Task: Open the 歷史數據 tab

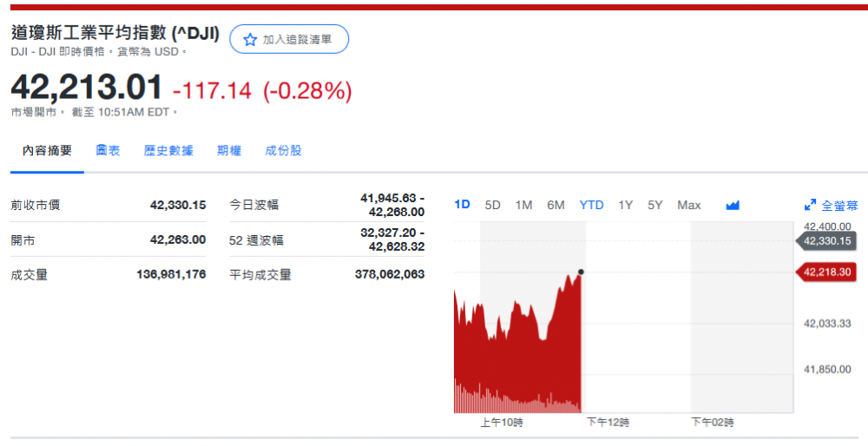Action: tap(168, 150)
